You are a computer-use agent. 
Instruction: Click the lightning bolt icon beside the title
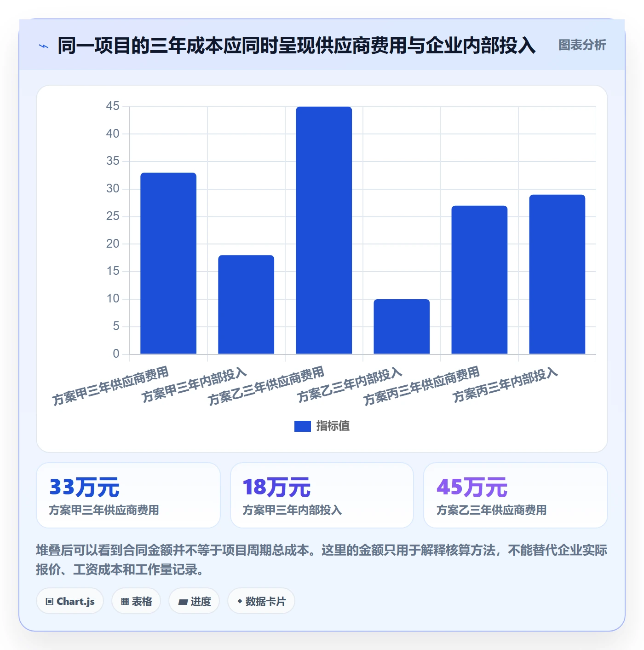click(44, 46)
